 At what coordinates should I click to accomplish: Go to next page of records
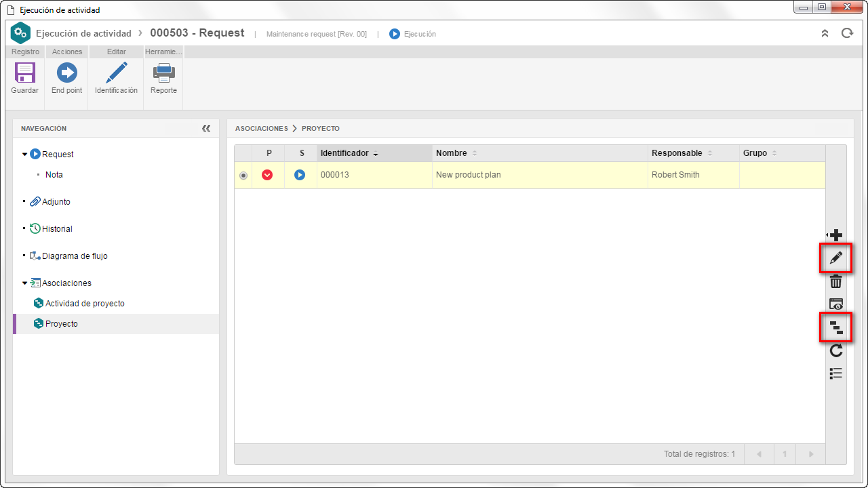coord(809,454)
